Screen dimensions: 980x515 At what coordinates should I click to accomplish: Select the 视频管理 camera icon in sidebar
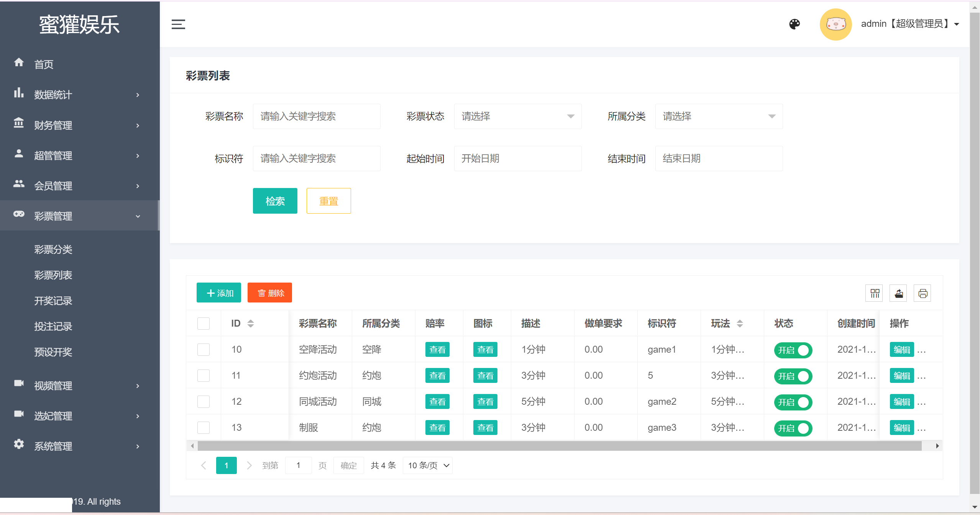pyautogui.click(x=19, y=386)
